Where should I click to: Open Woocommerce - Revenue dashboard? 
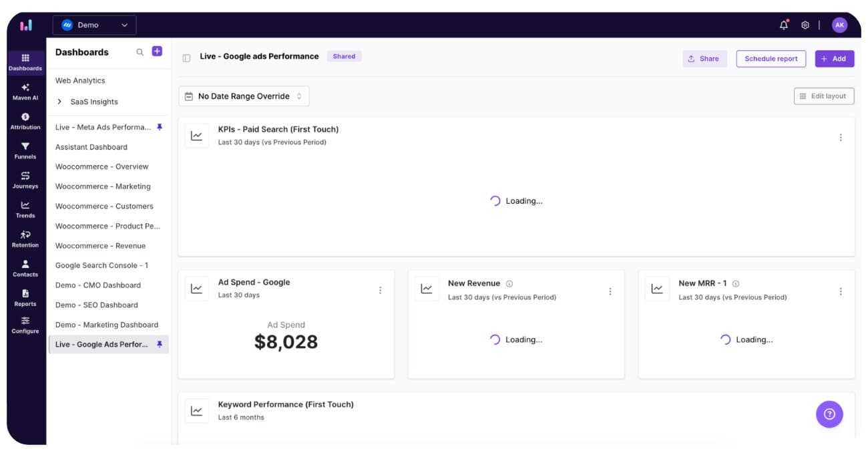pyautogui.click(x=101, y=246)
